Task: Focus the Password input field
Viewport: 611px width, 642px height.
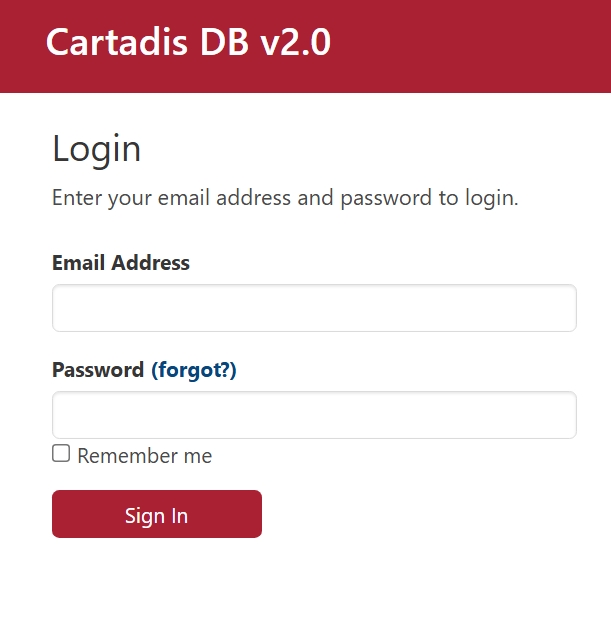Action: pyautogui.click(x=314, y=415)
